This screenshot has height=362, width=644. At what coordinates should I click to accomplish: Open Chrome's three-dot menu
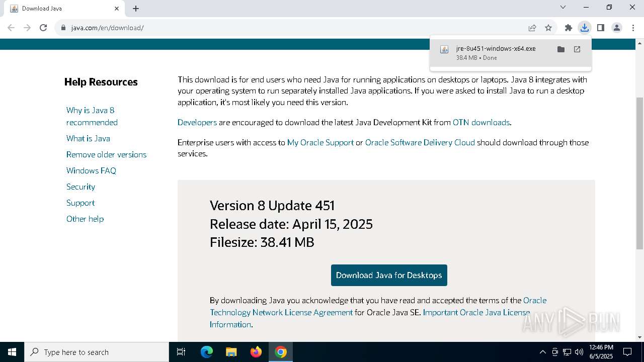[632, 28]
